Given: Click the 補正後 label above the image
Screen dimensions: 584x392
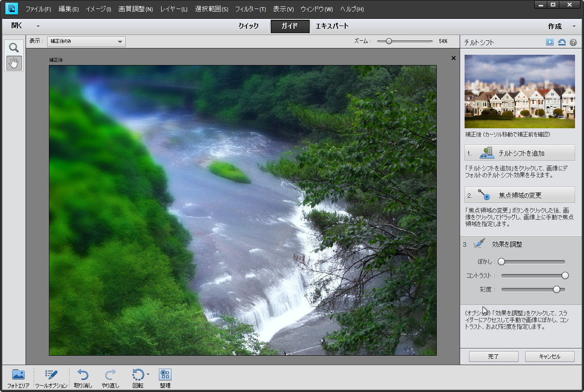Looking at the screenshot, I should click(56, 60).
